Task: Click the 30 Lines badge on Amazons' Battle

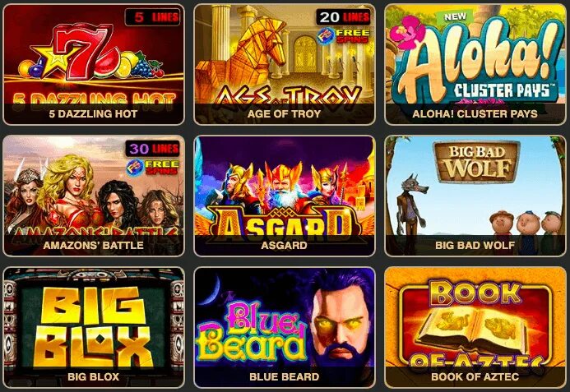Action: click(x=153, y=149)
